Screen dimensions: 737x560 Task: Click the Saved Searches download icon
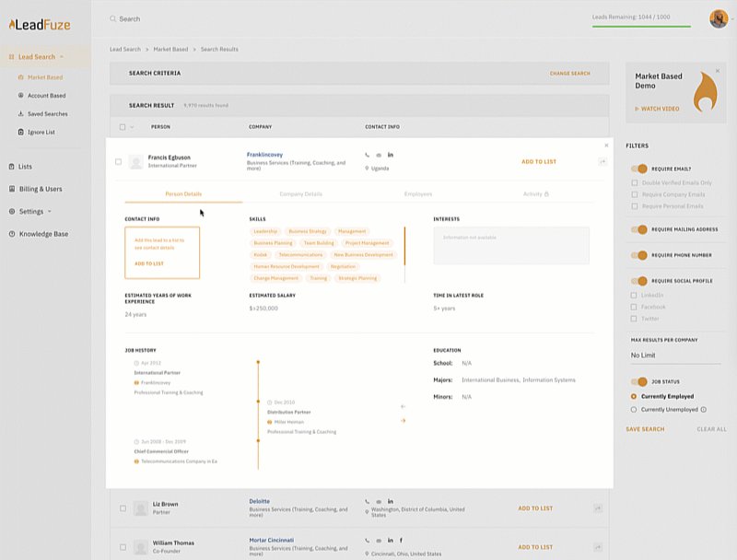[20, 113]
